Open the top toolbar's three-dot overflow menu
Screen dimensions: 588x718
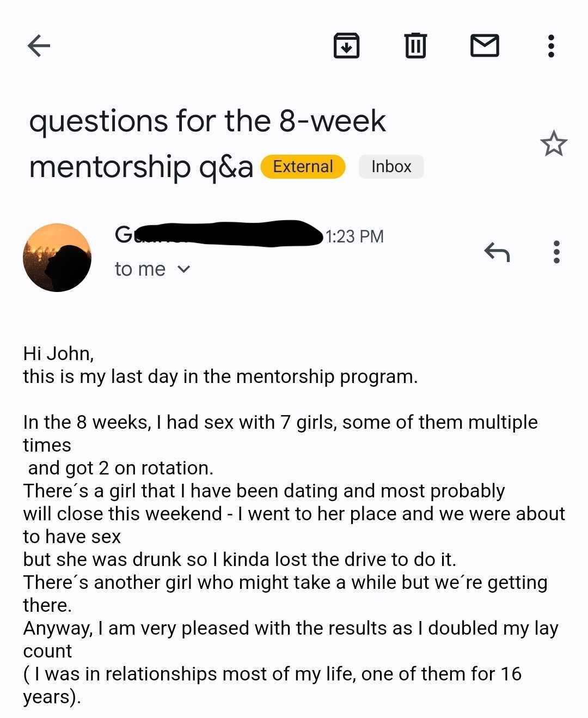551,46
